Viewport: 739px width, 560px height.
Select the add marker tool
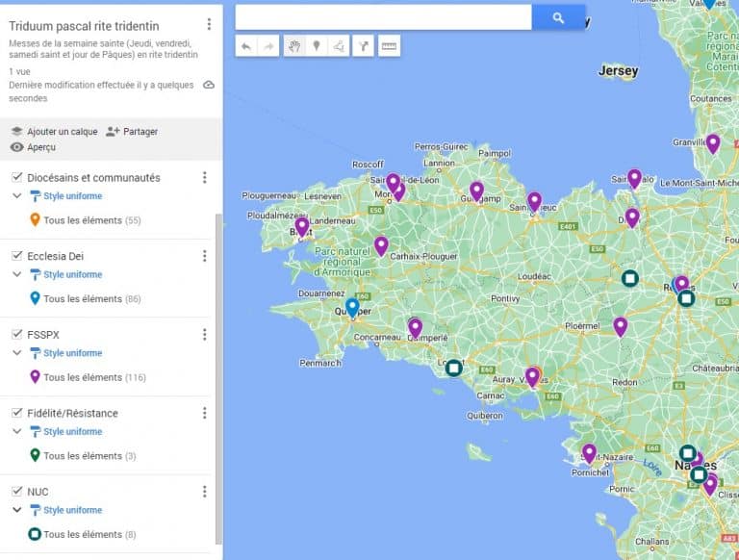click(317, 46)
